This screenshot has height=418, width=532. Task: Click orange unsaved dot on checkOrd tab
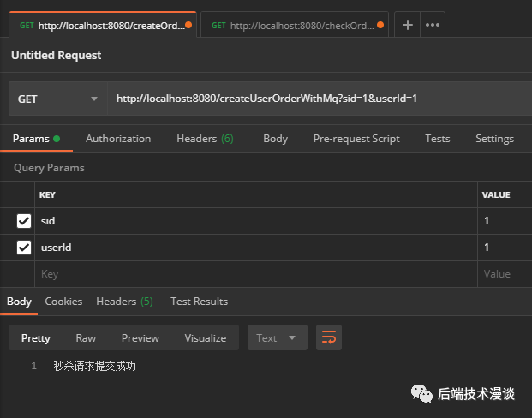[x=380, y=25]
